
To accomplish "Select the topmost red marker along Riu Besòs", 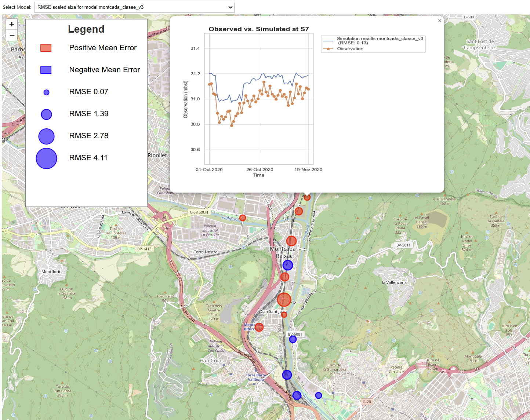I will tap(307, 197).
